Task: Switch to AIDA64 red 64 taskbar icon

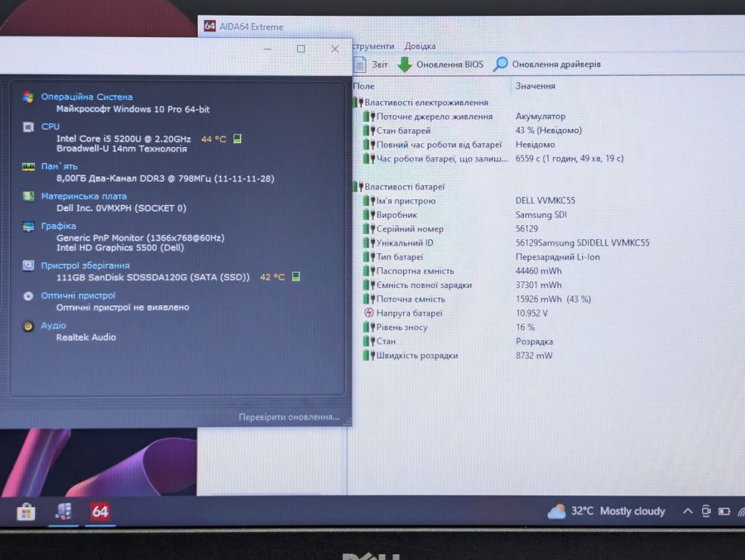Action: point(100,511)
